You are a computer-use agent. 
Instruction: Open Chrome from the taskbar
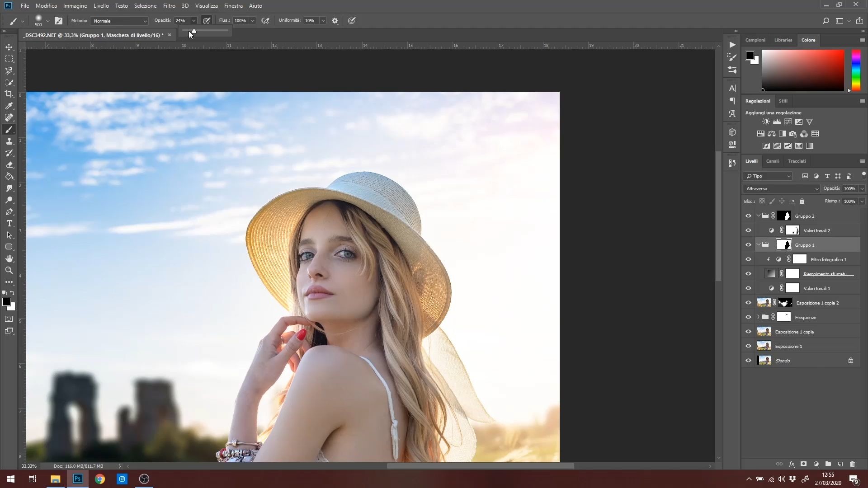(100, 479)
